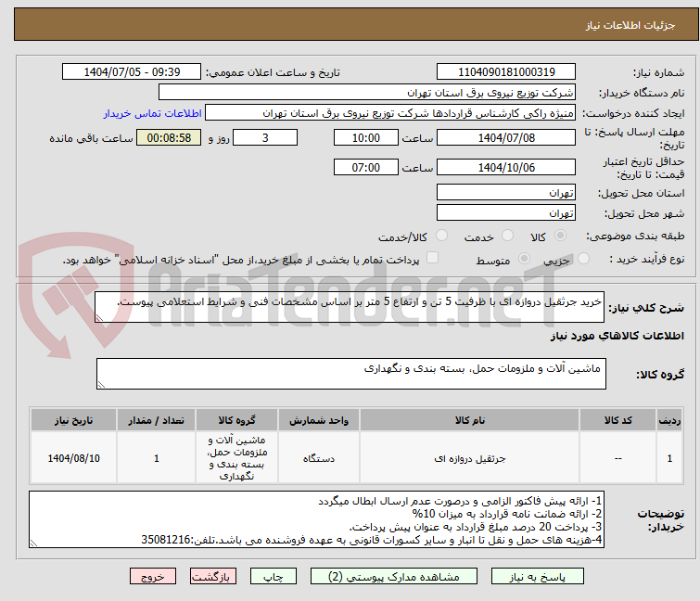Toggle the treasury bonds payment checkbox
This screenshot has width=700, height=601.
click(432, 259)
